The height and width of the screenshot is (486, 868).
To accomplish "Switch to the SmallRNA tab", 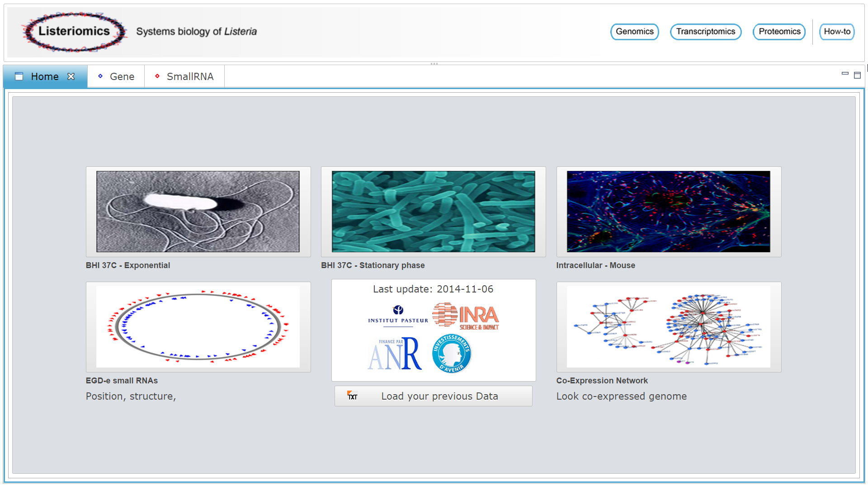I will click(x=184, y=76).
